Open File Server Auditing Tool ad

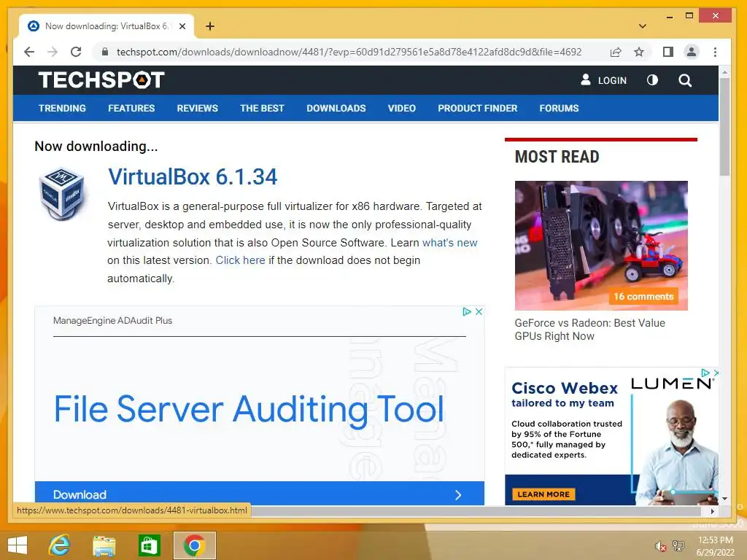click(249, 409)
